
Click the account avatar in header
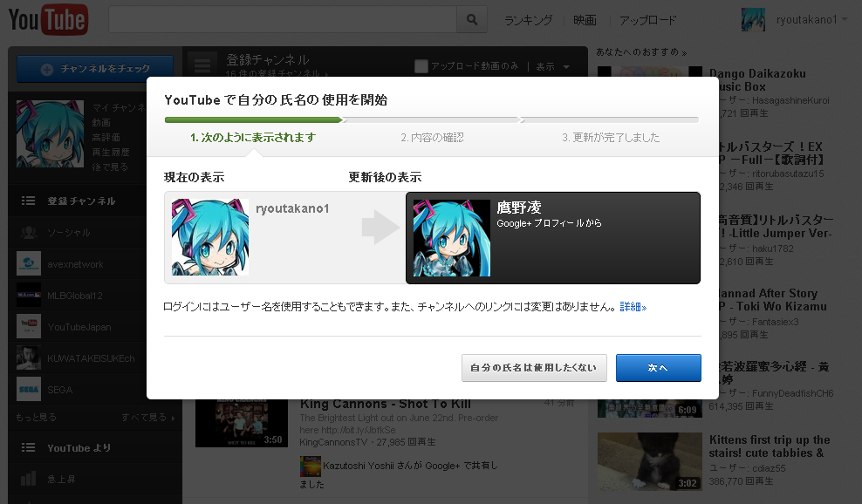click(753, 20)
